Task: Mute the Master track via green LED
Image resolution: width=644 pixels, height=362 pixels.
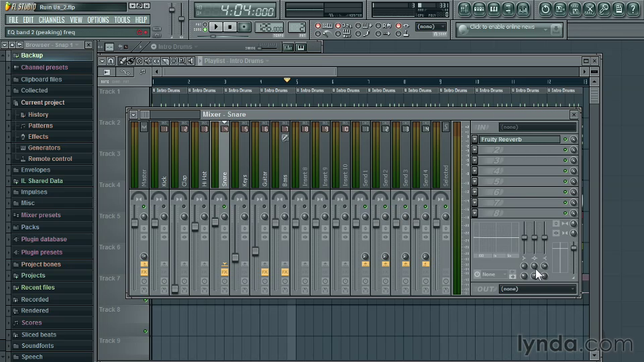Action: coord(144,206)
